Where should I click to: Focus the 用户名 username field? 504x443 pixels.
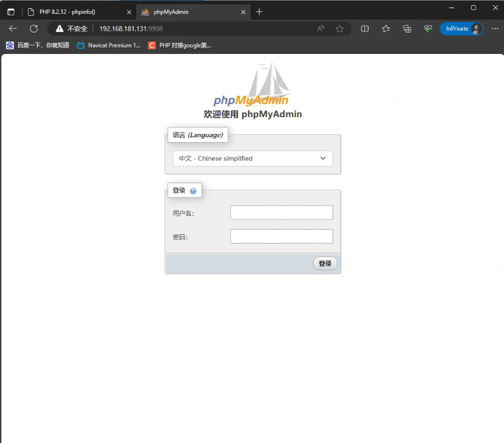(x=281, y=212)
